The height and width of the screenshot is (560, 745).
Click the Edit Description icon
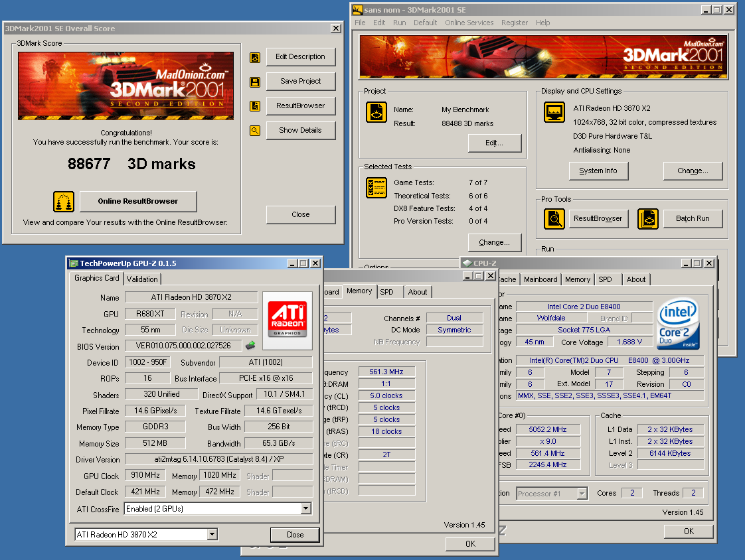tap(255, 58)
